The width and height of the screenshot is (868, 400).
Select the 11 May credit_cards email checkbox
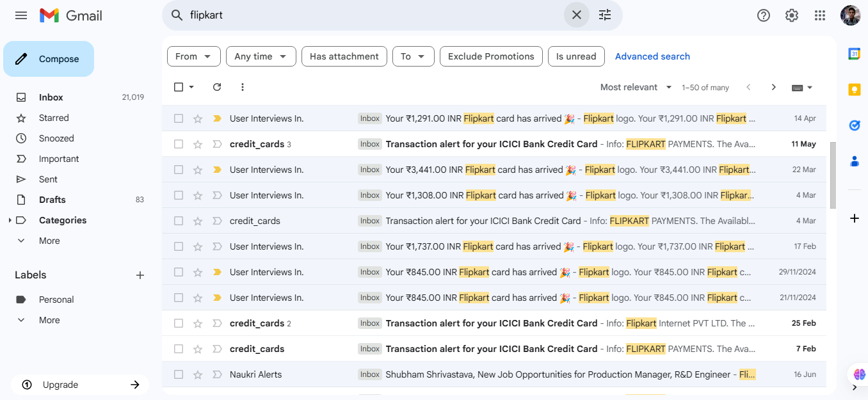click(179, 144)
